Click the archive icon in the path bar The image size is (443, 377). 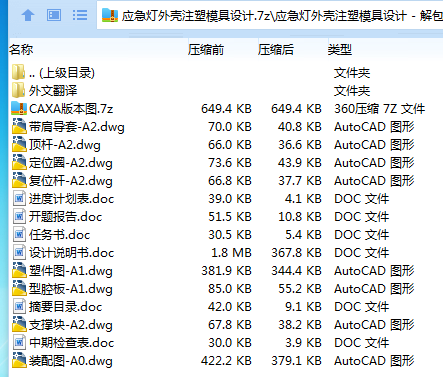(110, 15)
